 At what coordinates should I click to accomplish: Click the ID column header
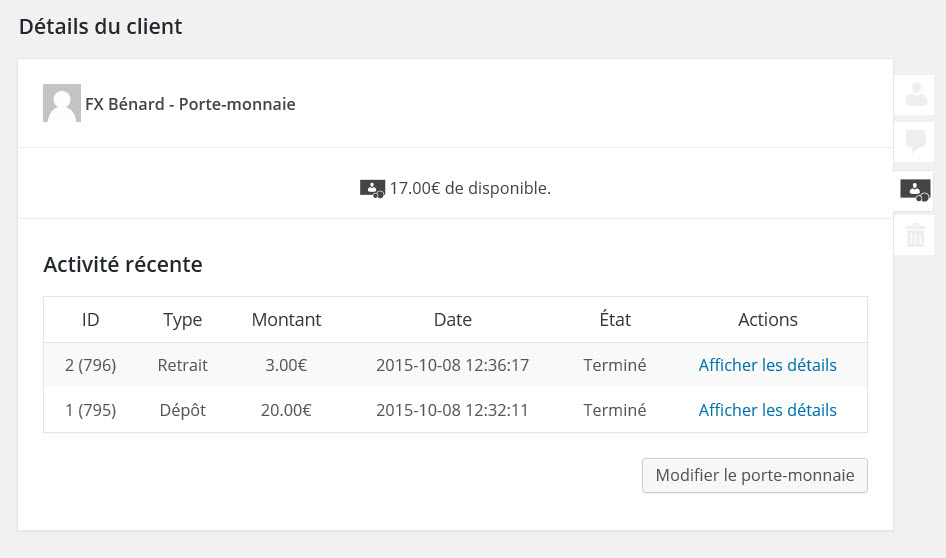[90, 320]
